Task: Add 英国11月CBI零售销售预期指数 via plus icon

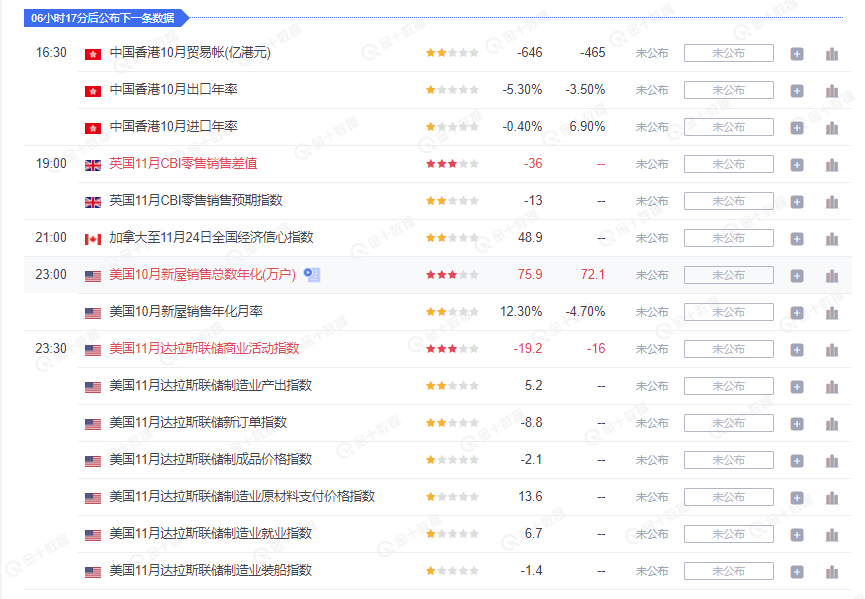Action: (797, 202)
